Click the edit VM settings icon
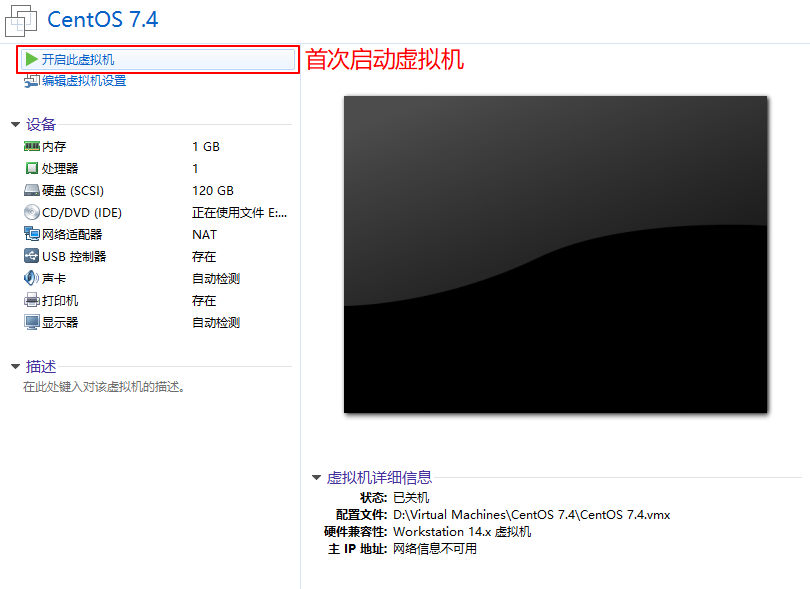Image resolution: width=810 pixels, height=589 pixels. point(32,81)
